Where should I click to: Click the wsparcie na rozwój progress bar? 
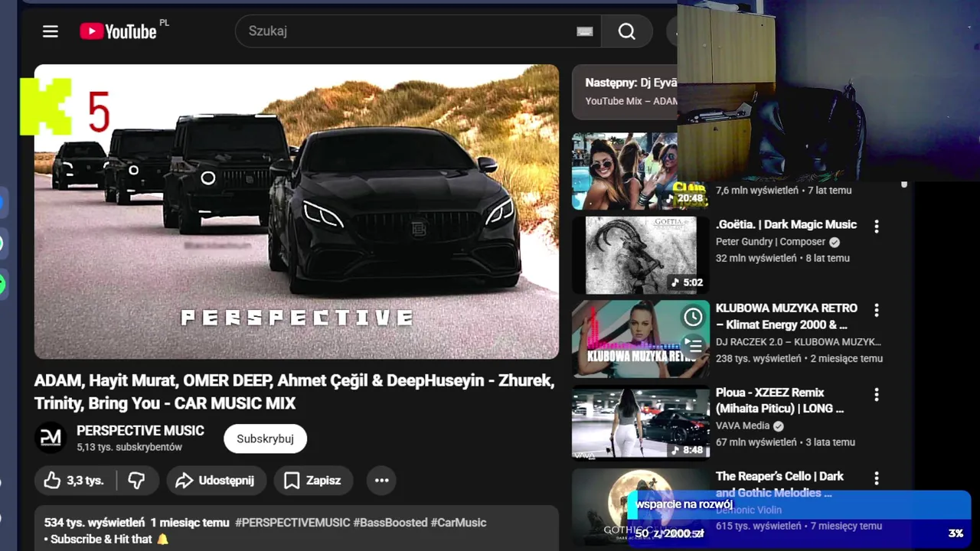click(799, 519)
